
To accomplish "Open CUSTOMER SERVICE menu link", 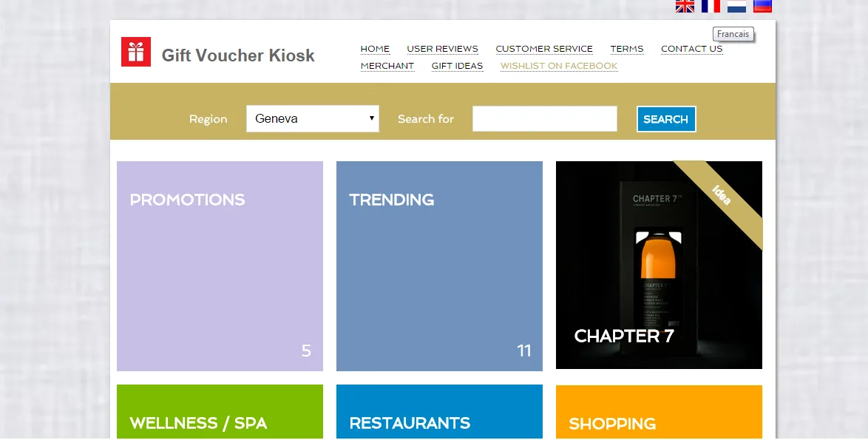I will pyautogui.click(x=544, y=49).
